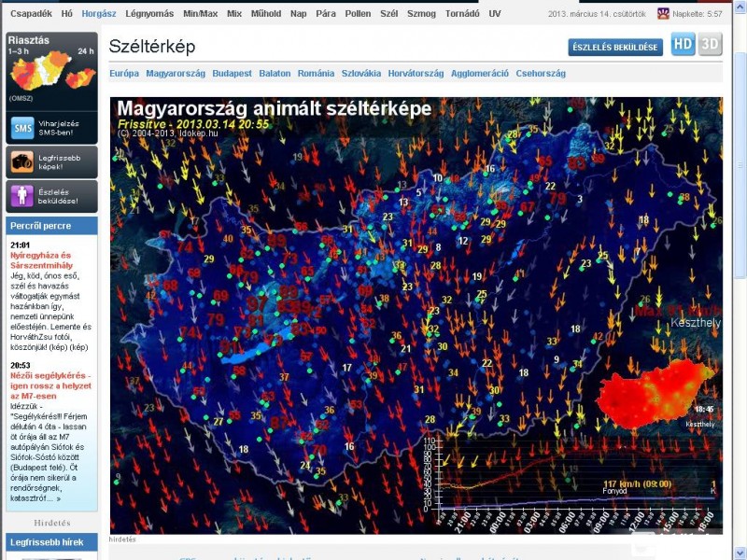Click the Magyarország animált széltérképe title
Image resolution: width=747 pixels, height=560 pixels.
[x=274, y=108]
